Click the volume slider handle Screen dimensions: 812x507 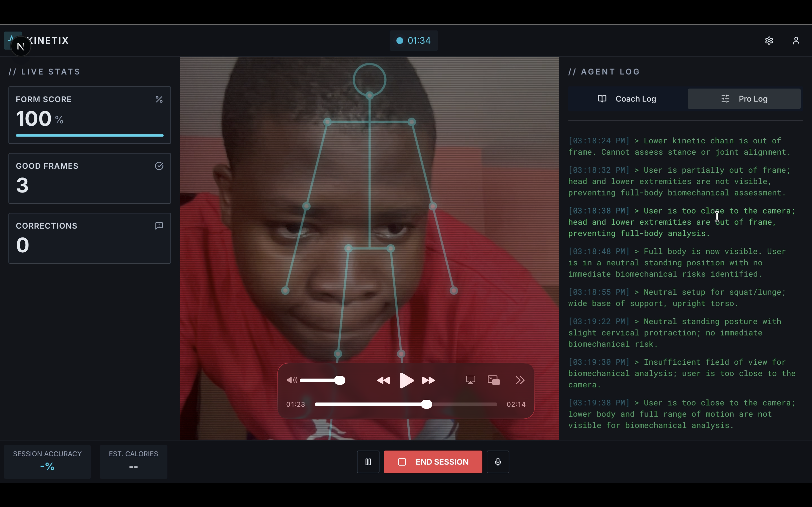(x=340, y=380)
